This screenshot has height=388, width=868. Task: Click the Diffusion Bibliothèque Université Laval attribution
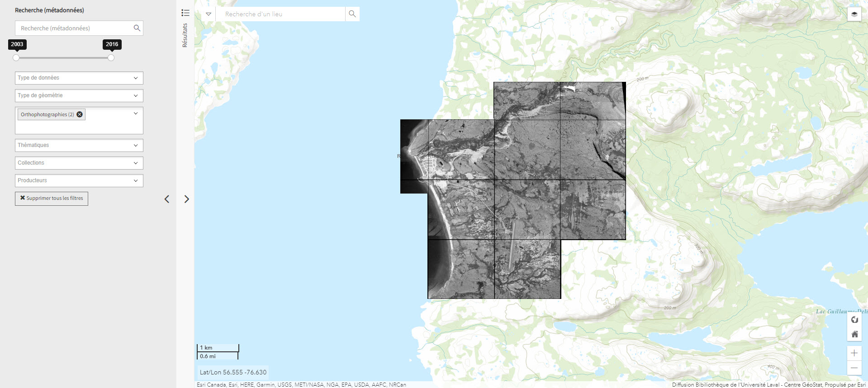pyautogui.click(x=768, y=385)
